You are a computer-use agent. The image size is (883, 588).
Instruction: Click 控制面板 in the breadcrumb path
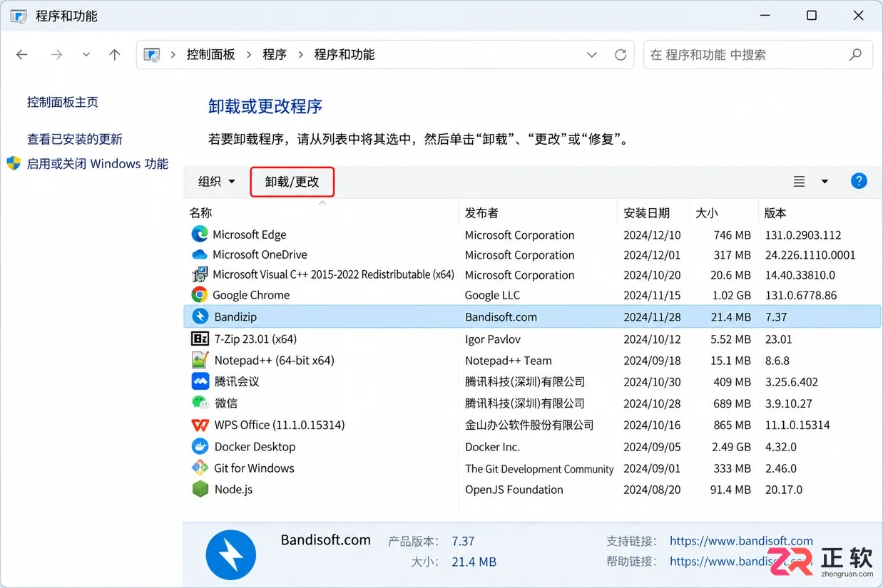pyautogui.click(x=210, y=55)
